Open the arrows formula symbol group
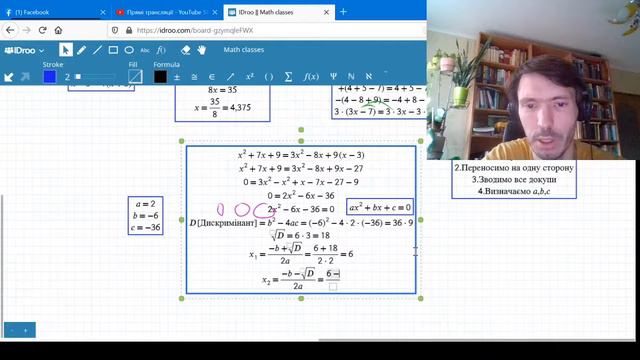The height and width of the screenshot is (360, 640). click(231, 77)
